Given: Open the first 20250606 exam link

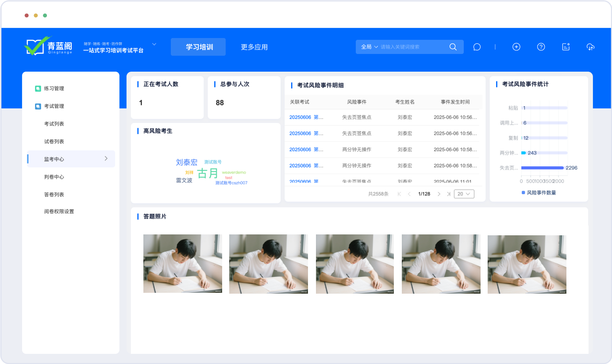Looking at the screenshot, I should tap(306, 117).
